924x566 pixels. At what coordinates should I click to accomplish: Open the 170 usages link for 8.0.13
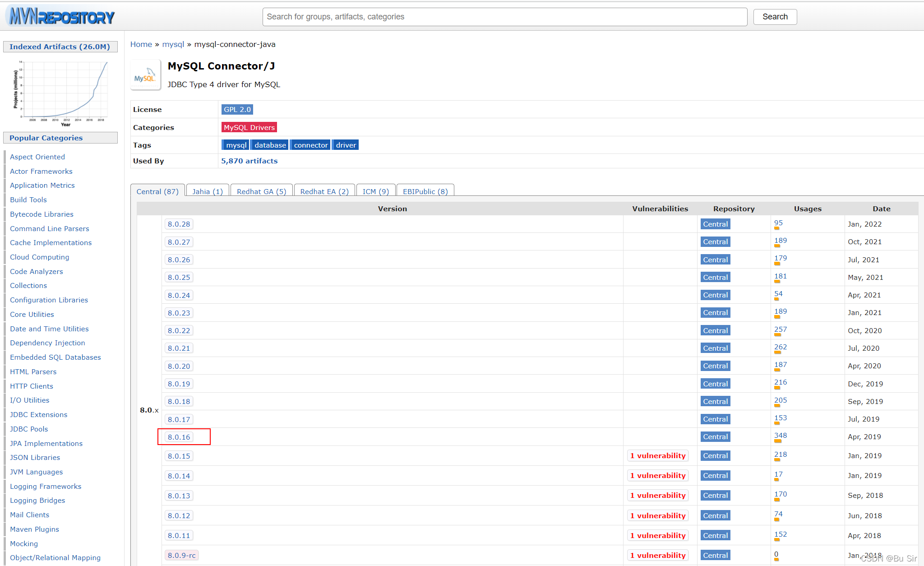[x=781, y=494]
